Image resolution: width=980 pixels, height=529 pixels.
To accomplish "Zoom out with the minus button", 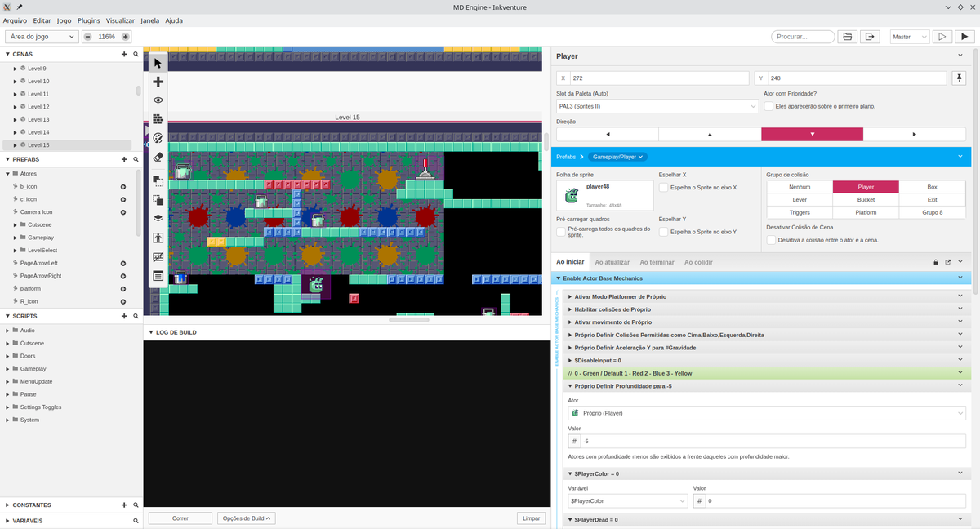I will (x=87, y=37).
